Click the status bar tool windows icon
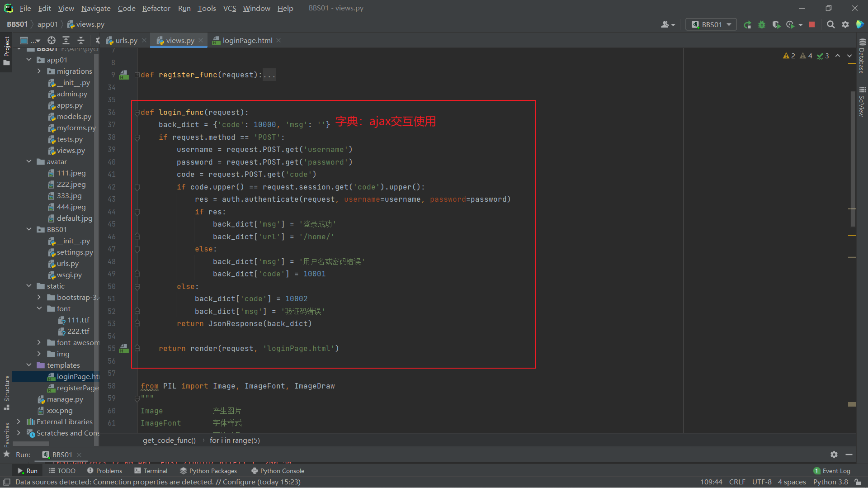Image resolution: width=868 pixels, height=488 pixels. [x=7, y=482]
